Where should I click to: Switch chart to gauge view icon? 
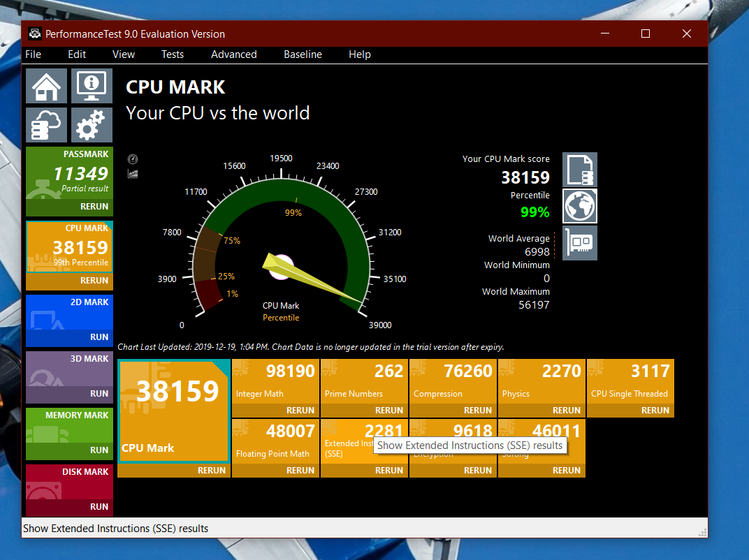[133, 159]
